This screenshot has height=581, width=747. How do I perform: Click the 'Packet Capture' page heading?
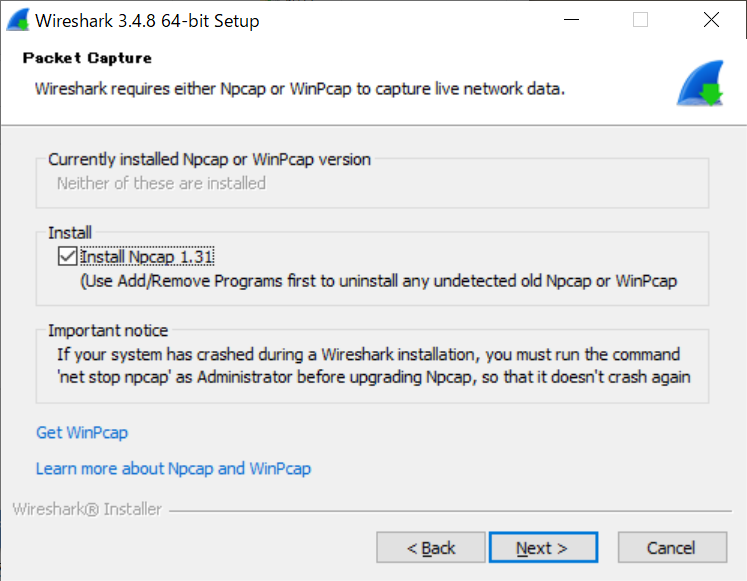[87, 58]
